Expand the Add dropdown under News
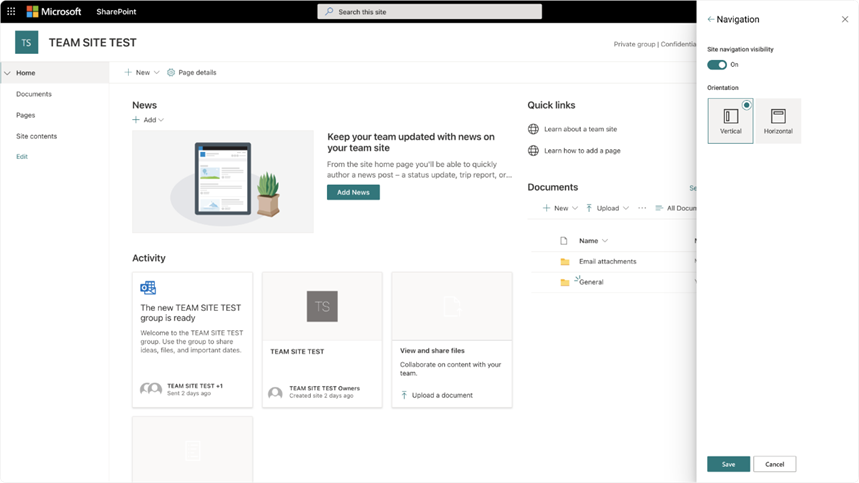This screenshot has height=483, width=859. click(x=148, y=119)
